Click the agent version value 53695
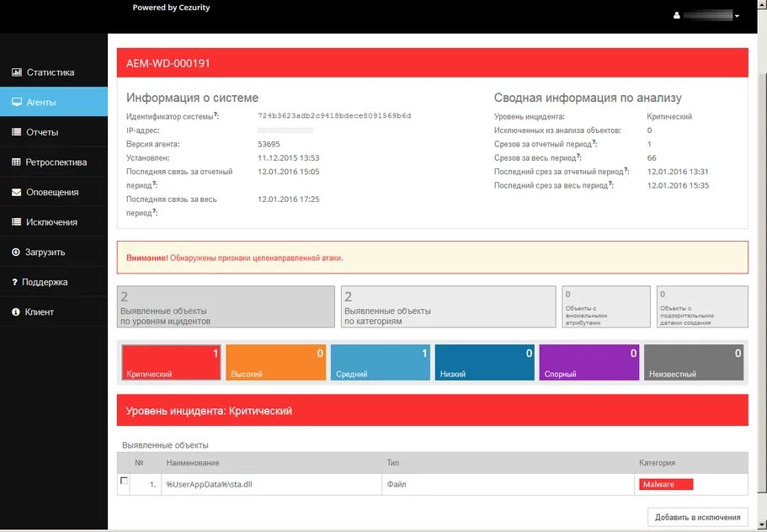The width and height of the screenshot is (767, 532). point(269,144)
